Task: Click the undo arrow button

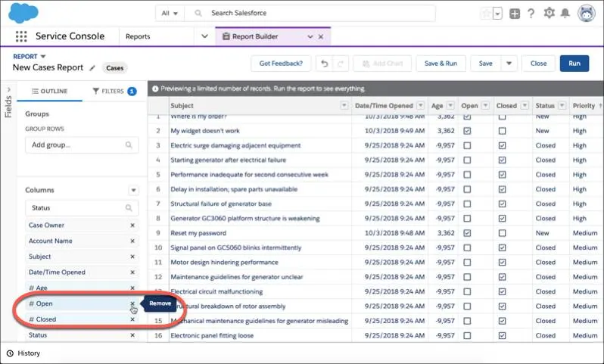Action: pos(325,64)
